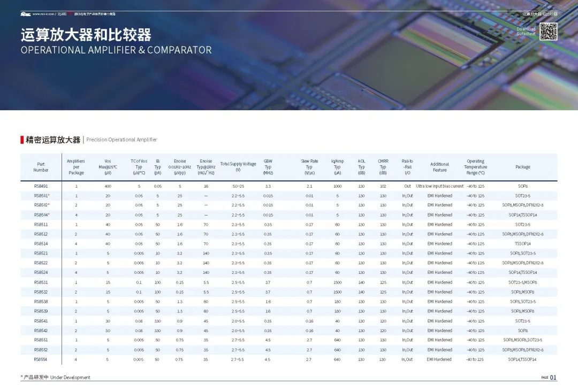Click the 精密运算放大器 section heading
This screenshot has height=392, width=578.
[53, 140]
